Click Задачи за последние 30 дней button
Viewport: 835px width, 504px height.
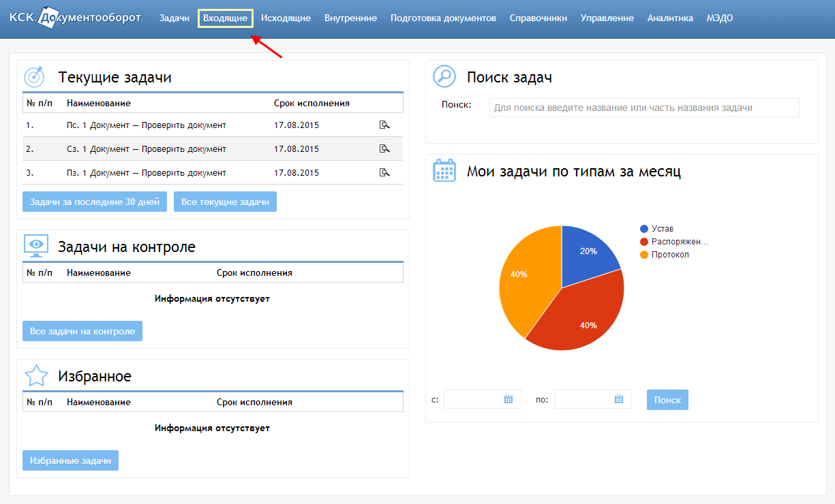95,202
